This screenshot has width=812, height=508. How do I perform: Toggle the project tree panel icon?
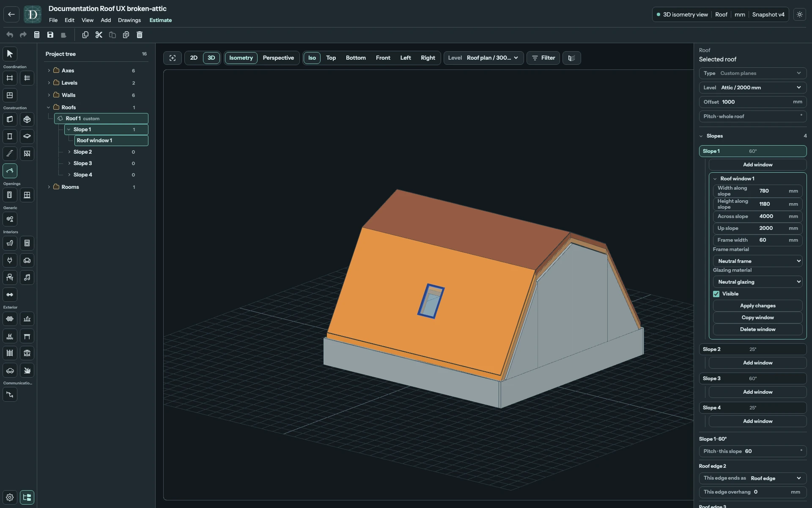[x=27, y=497]
